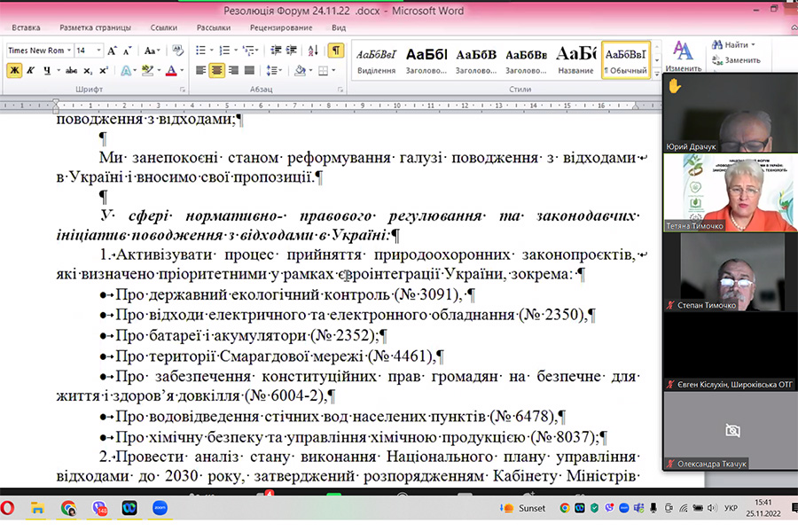Apply center alignment to paragraph
Image resolution: width=798 pixels, height=532 pixels.
coord(216,70)
